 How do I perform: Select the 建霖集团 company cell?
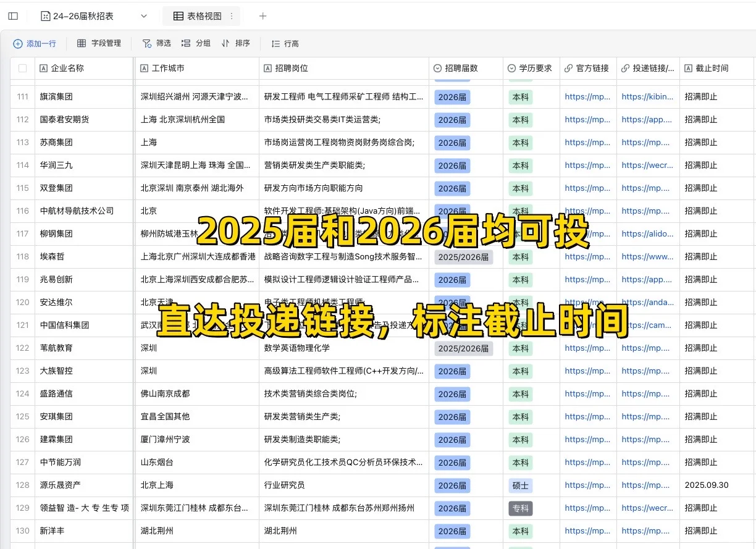pos(85,440)
